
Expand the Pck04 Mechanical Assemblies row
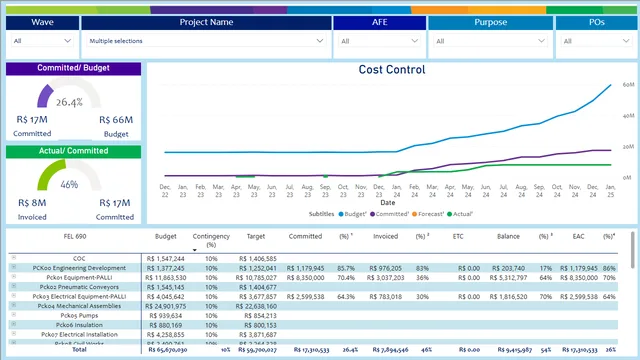click(x=13, y=305)
